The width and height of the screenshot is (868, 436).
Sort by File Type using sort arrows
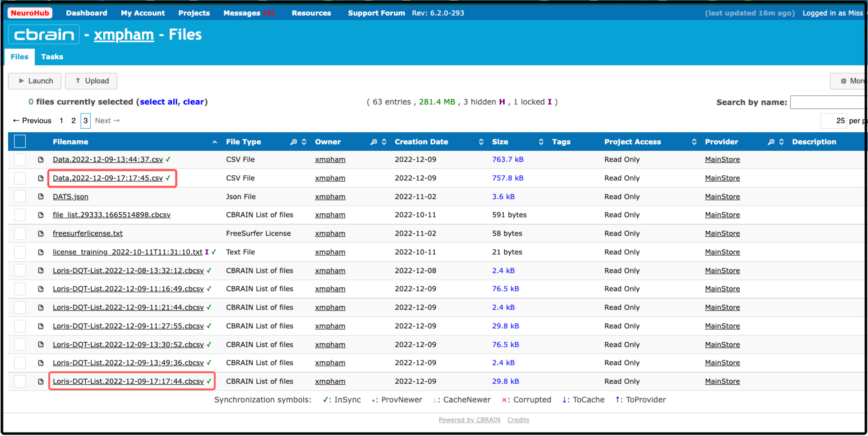pos(304,142)
